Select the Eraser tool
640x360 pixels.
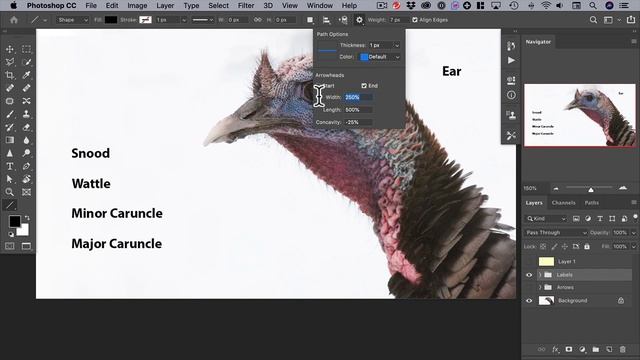point(27,127)
